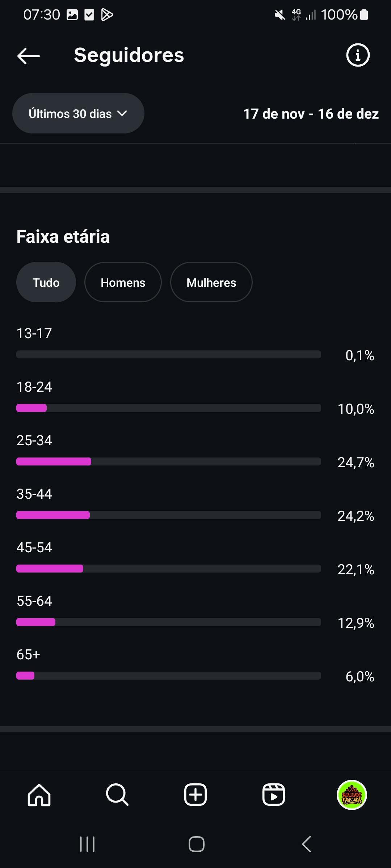Filter age range by Mulheres
Image resolution: width=391 pixels, height=868 pixels.
pos(211,282)
